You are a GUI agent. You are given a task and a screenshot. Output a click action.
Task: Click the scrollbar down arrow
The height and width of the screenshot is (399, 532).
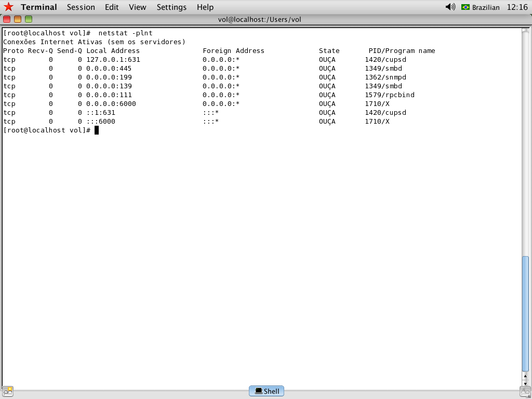pos(525,383)
